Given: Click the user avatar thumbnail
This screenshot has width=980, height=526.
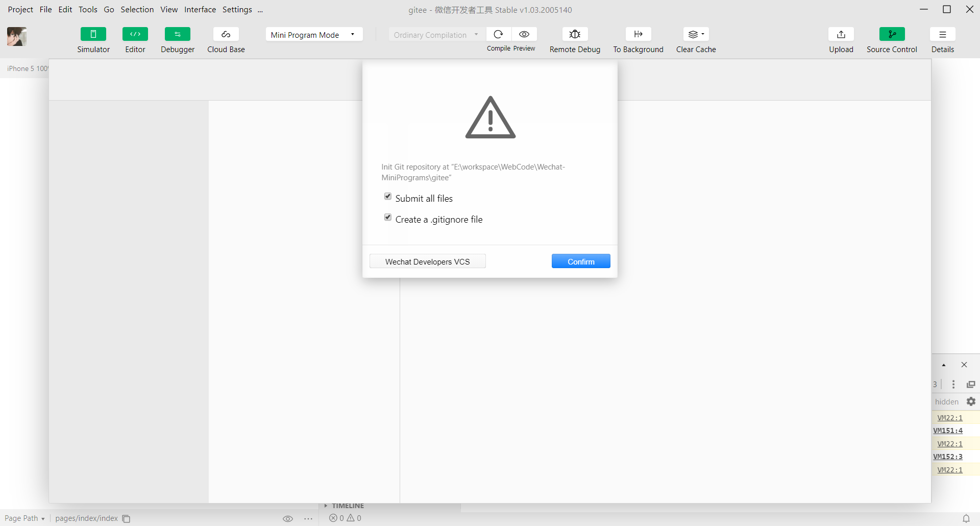Looking at the screenshot, I should click(17, 36).
